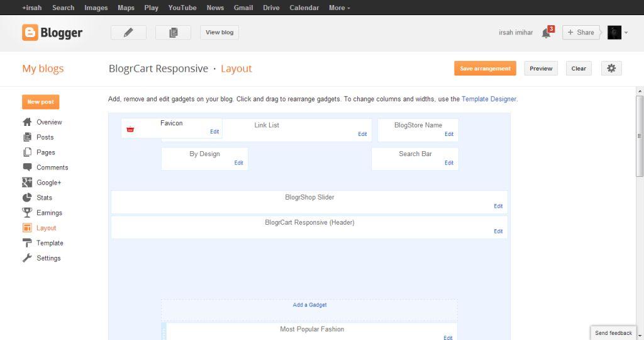The height and width of the screenshot is (340, 644).
Task: Click Add a Gadget link
Action: 309,305
